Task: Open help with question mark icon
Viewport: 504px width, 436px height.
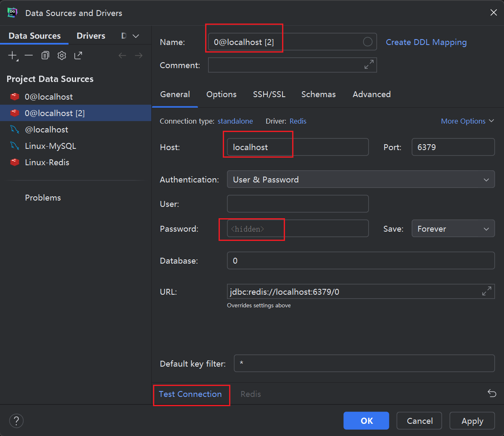Action: tap(16, 420)
